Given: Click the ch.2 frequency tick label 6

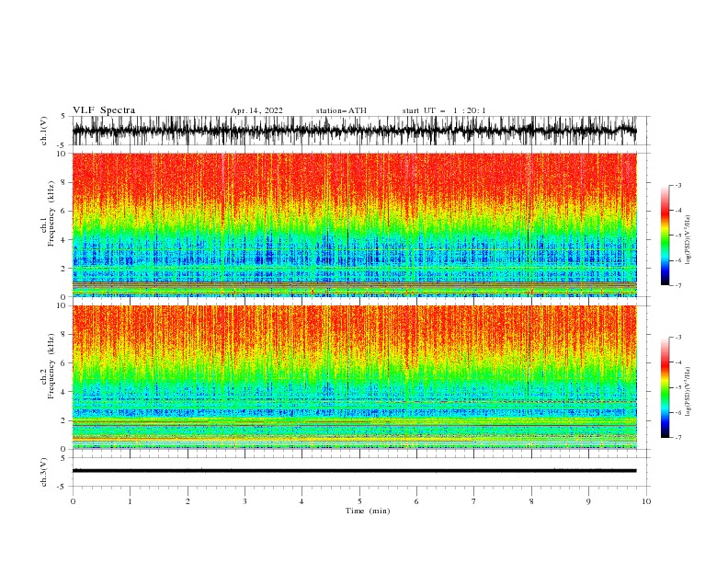Looking at the screenshot, I should click(x=64, y=362).
